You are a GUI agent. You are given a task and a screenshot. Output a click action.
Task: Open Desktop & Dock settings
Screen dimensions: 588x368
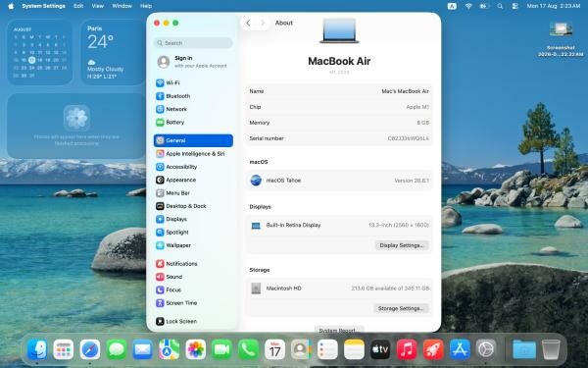(193, 206)
